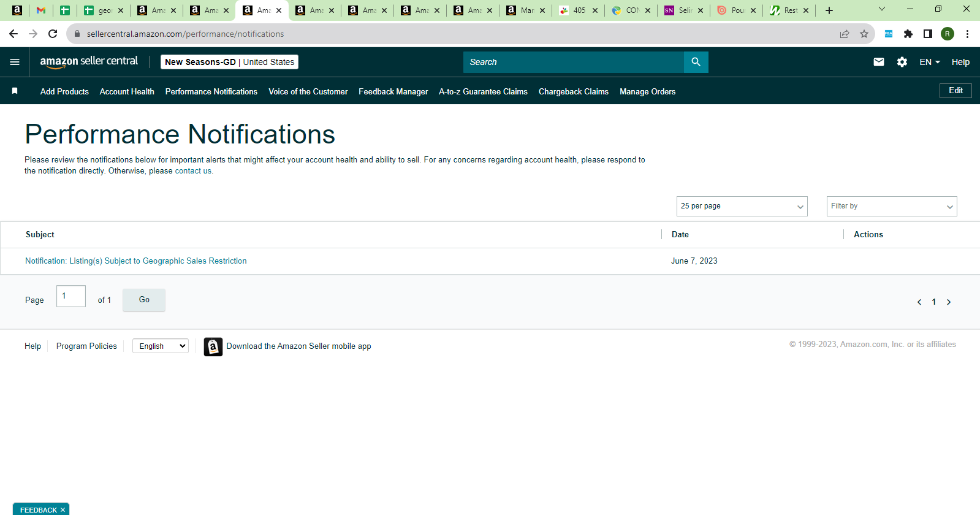View site security lock information

tap(77, 34)
